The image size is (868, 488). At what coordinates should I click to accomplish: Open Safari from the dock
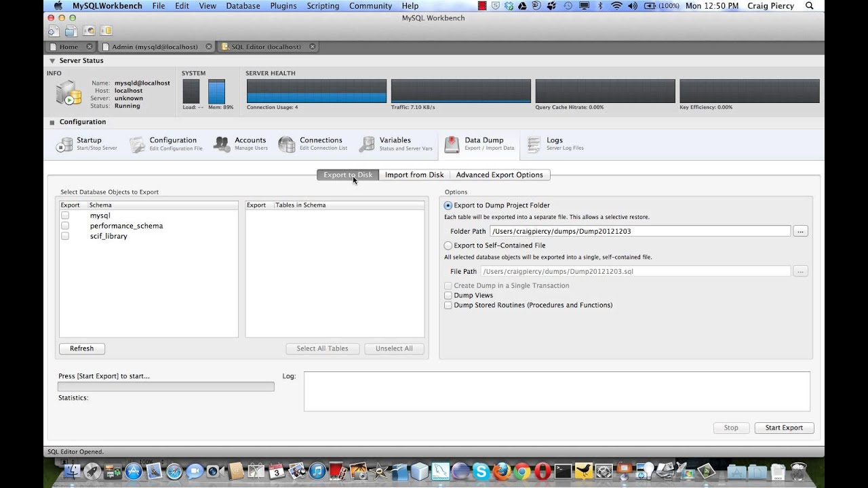(174, 471)
